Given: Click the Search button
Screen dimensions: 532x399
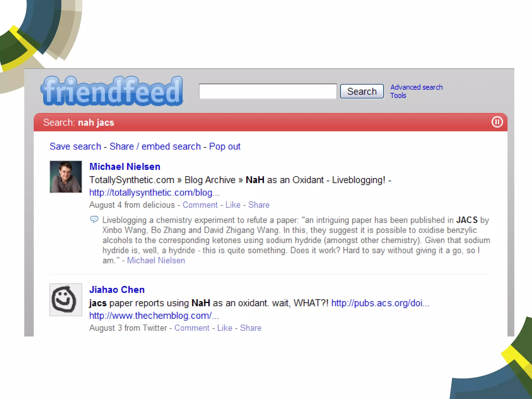Looking at the screenshot, I should [362, 91].
